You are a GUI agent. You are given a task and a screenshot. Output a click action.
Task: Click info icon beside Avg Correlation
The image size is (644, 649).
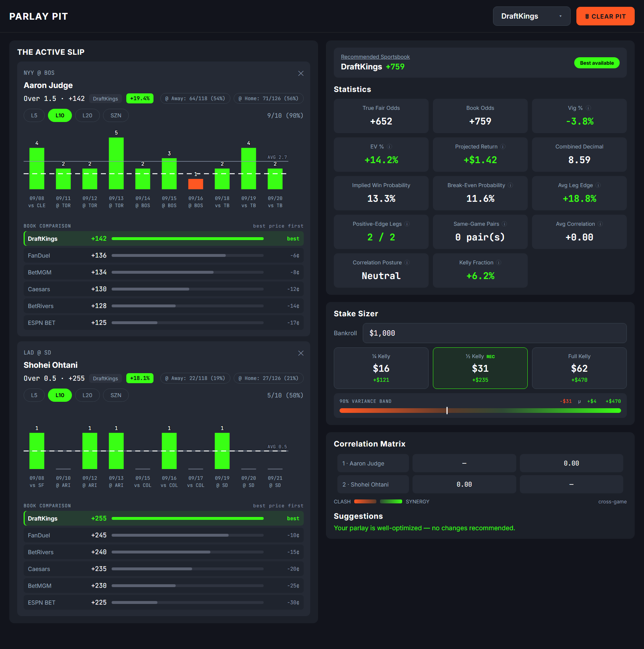600,224
